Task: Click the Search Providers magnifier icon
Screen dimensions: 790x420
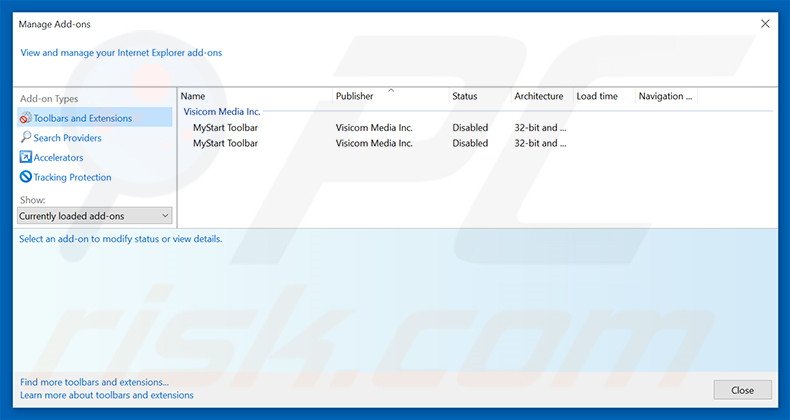Action: 26,137
